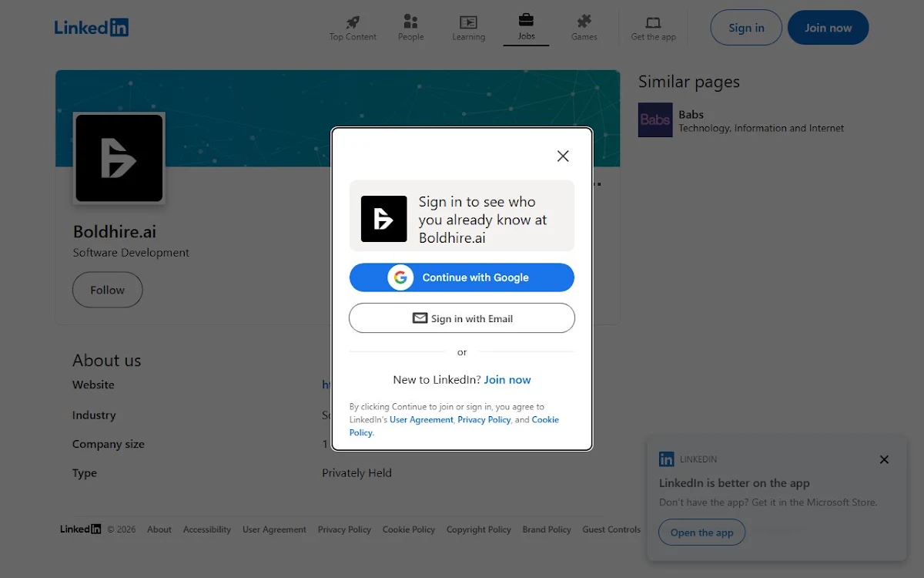Click the Company size label
Screen dimensions: 924x578
pyautogui.click(x=109, y=444)
